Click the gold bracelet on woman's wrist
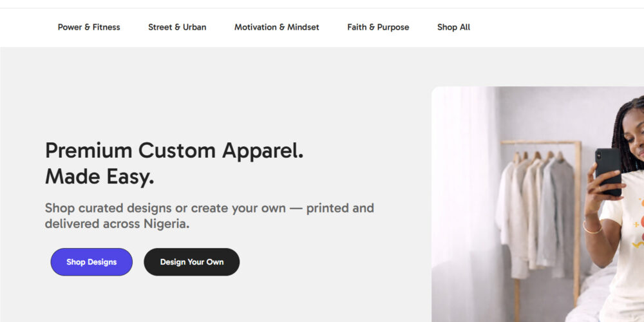644x322 pixels. [x=591, y=228]
